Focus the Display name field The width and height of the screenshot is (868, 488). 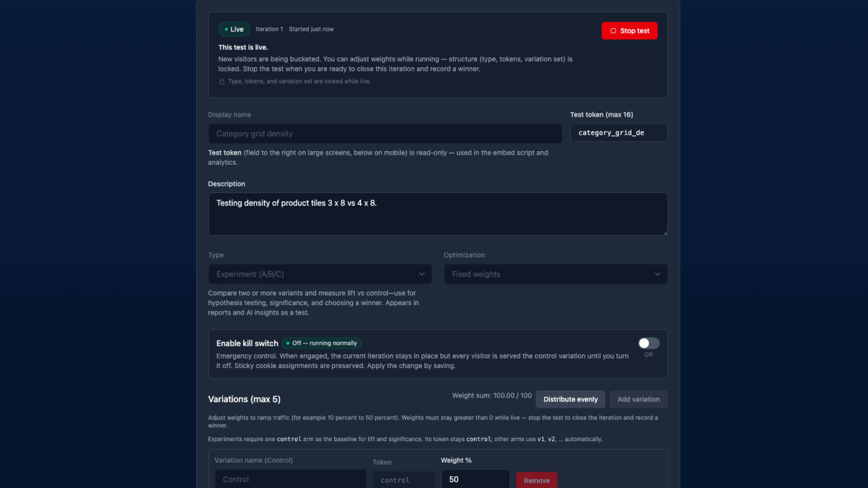385,134
